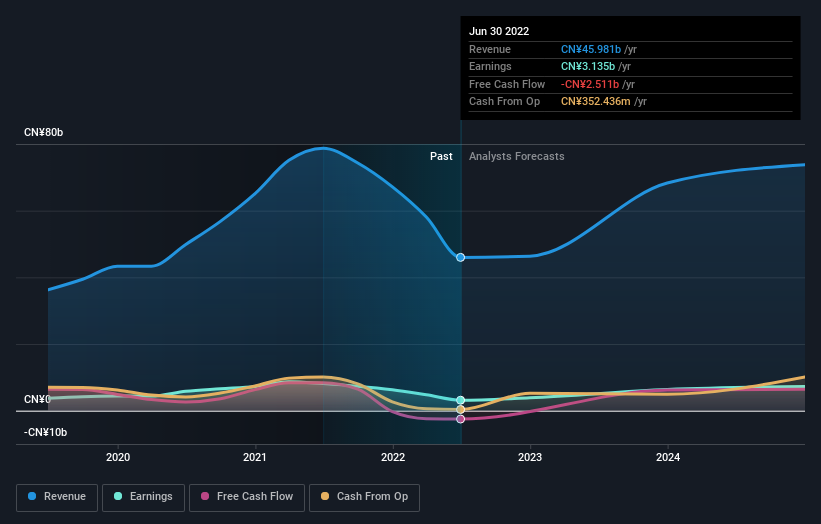
Task: Click the CN¥80b y-axis label
Action: 43,132
